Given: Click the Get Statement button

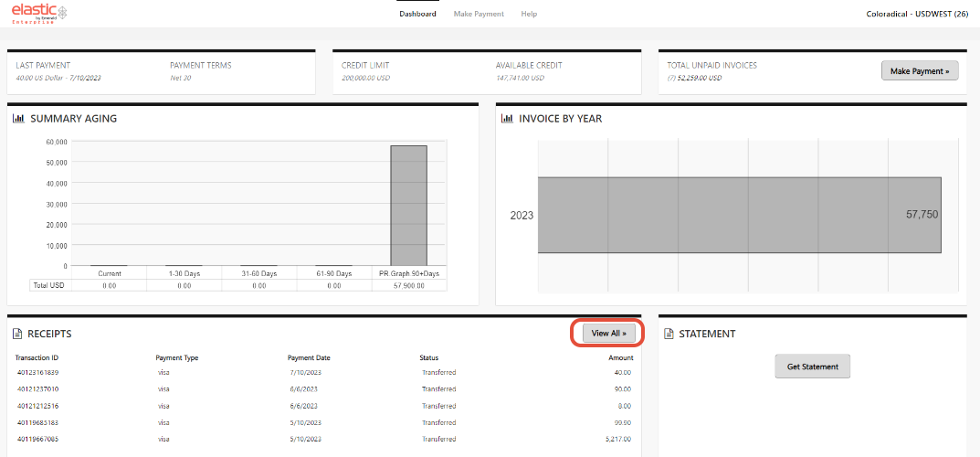Looking at the screenshot, I should tap(813, 367).
